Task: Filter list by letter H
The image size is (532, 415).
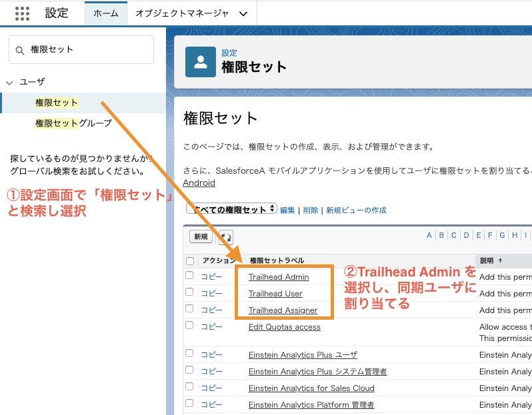Action: (515, 235)
